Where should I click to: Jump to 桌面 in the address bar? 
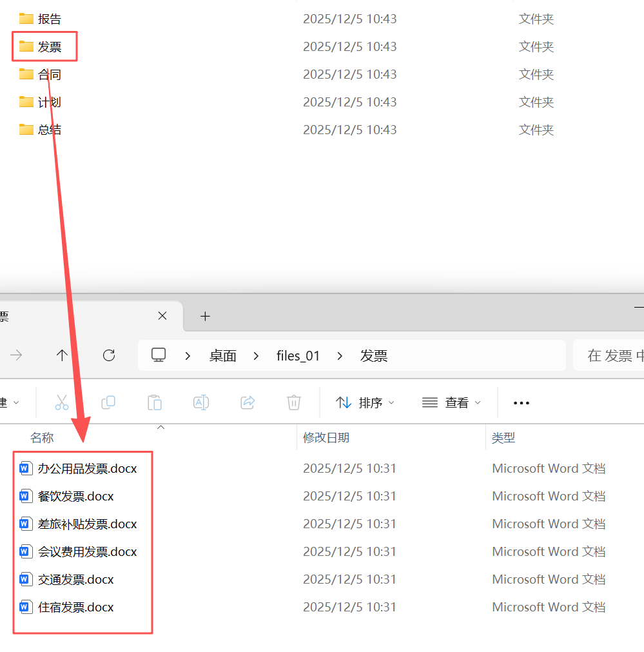222,355
